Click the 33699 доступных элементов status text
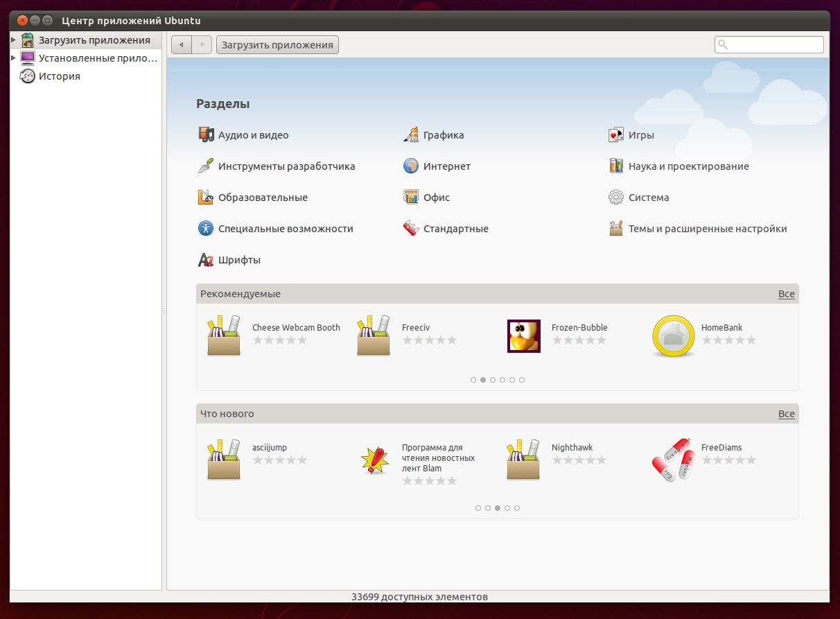The height and width of the screenshot is (619, 840). (x=420, y=597)
